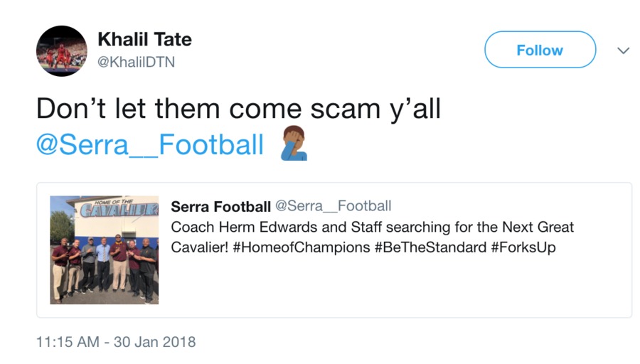Open the #HomeofChampions hashtag

pyautogui.click(x=302, y=247)
